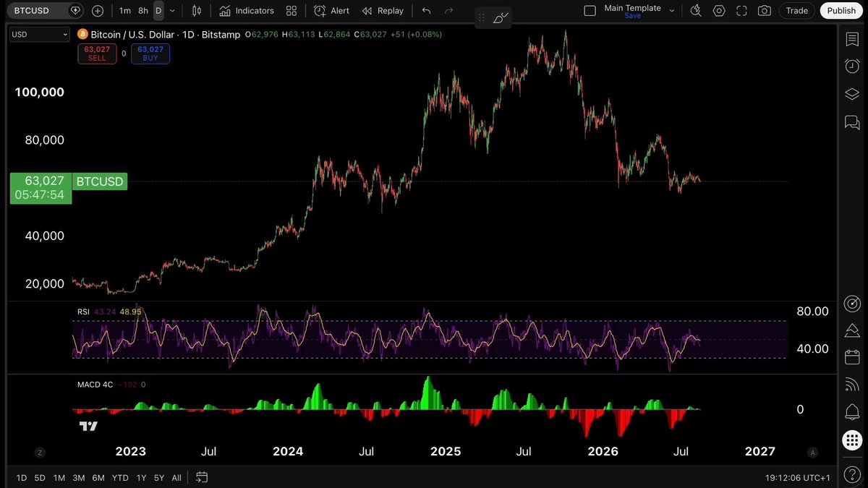
Task: Enter fullscreen mode
Action: (x=741, y=11)
